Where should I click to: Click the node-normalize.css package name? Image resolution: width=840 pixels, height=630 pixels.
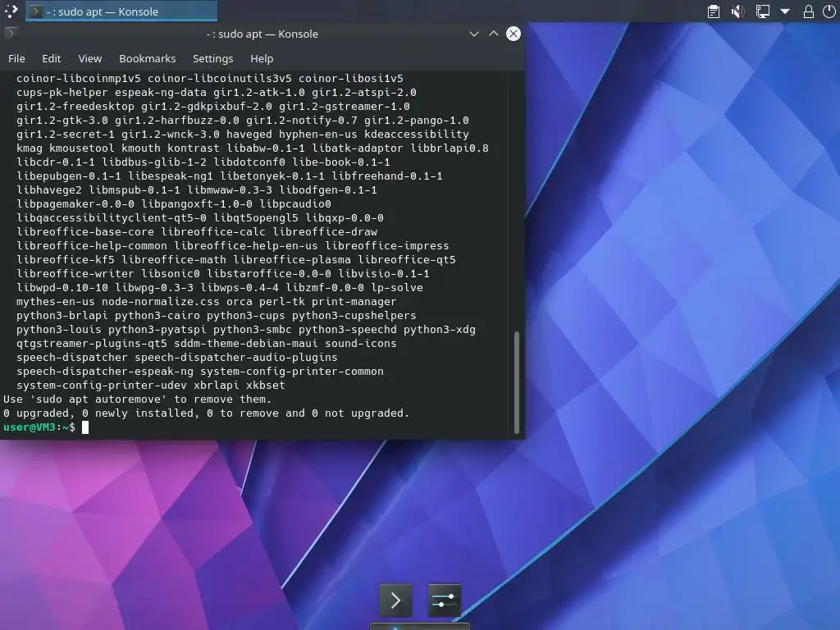(161, 302)
